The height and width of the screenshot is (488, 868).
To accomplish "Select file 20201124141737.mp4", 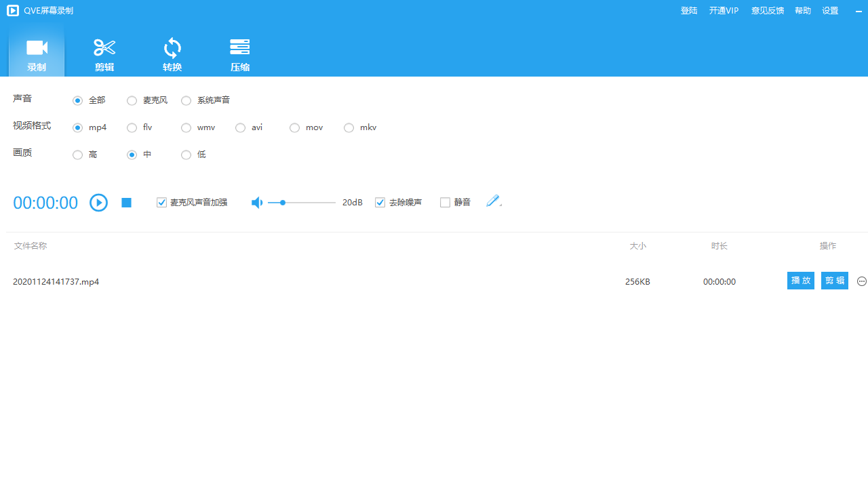I will [x=56, y=281].
